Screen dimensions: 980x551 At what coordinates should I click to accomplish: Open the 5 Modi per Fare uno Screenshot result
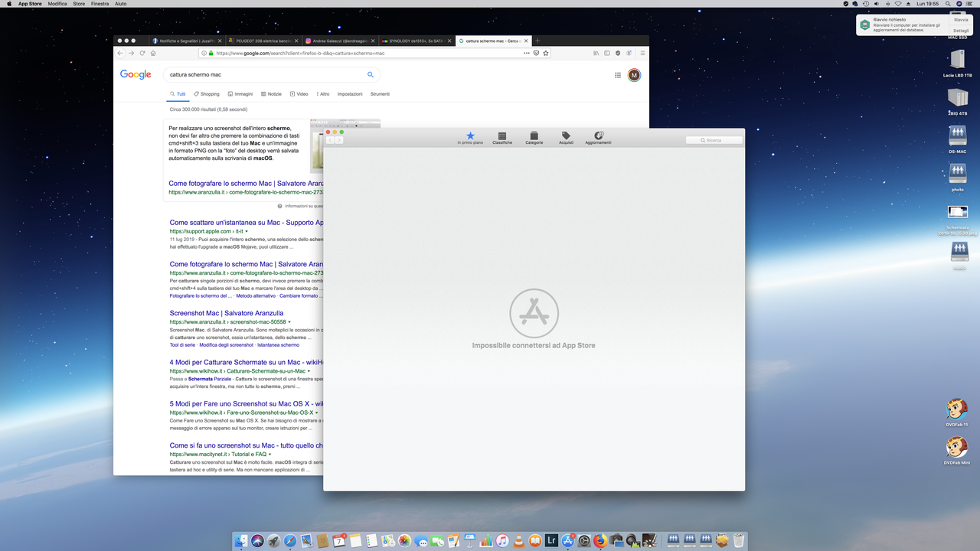(246, 404)
